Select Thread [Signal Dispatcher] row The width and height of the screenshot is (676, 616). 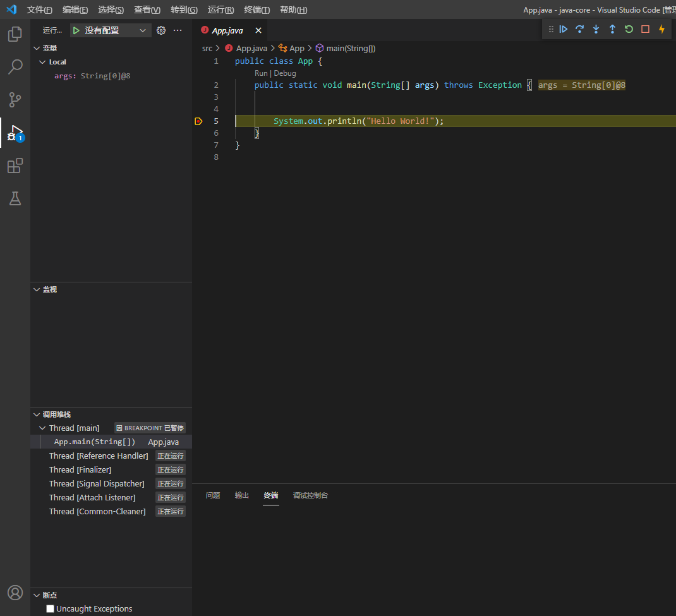tap(111, 484)
